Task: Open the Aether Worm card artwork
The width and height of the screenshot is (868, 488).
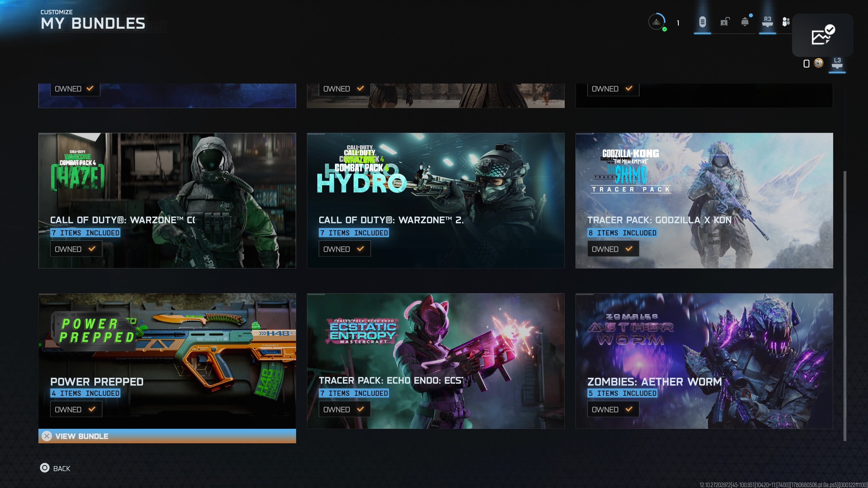Action: [x=704, y=361]
